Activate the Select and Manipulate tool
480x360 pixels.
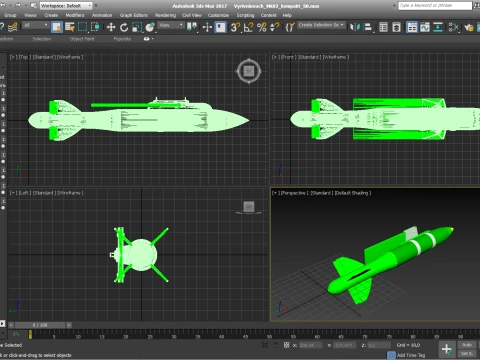pos(207,27)
